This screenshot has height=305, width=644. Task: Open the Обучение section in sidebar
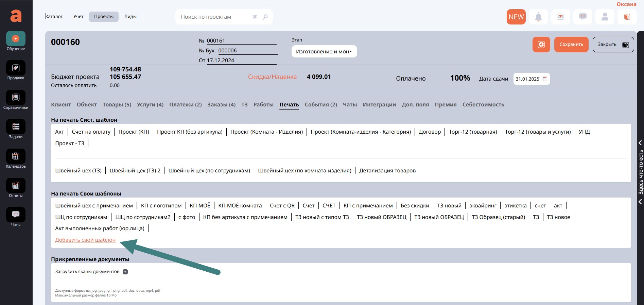coord(16,39)
